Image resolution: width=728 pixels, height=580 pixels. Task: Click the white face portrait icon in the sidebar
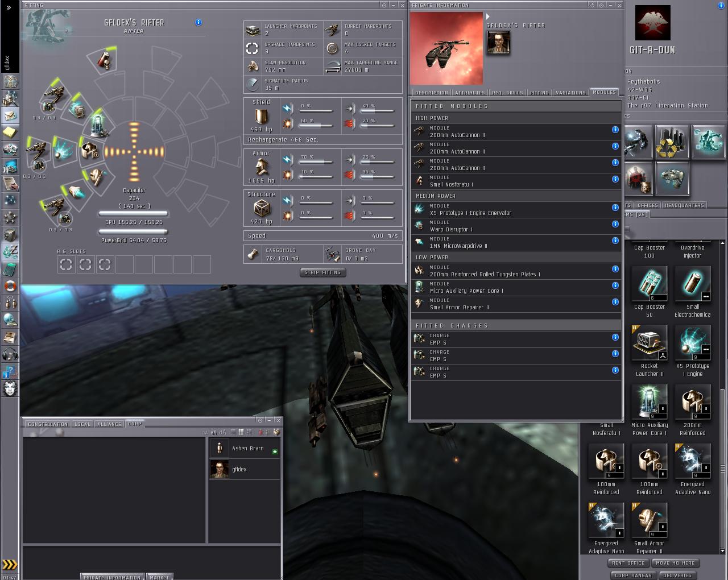[x=10, y=388]
